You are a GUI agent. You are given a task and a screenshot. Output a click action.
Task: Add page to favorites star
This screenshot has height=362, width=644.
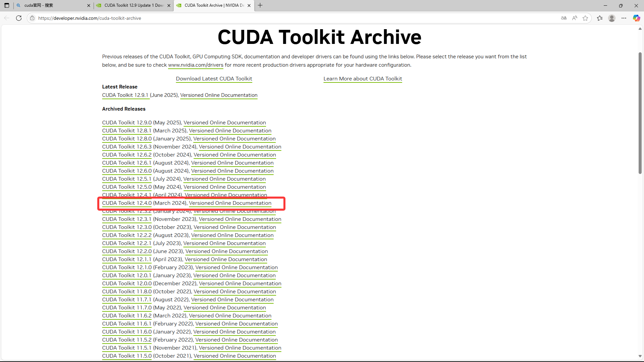coord(585,18)
